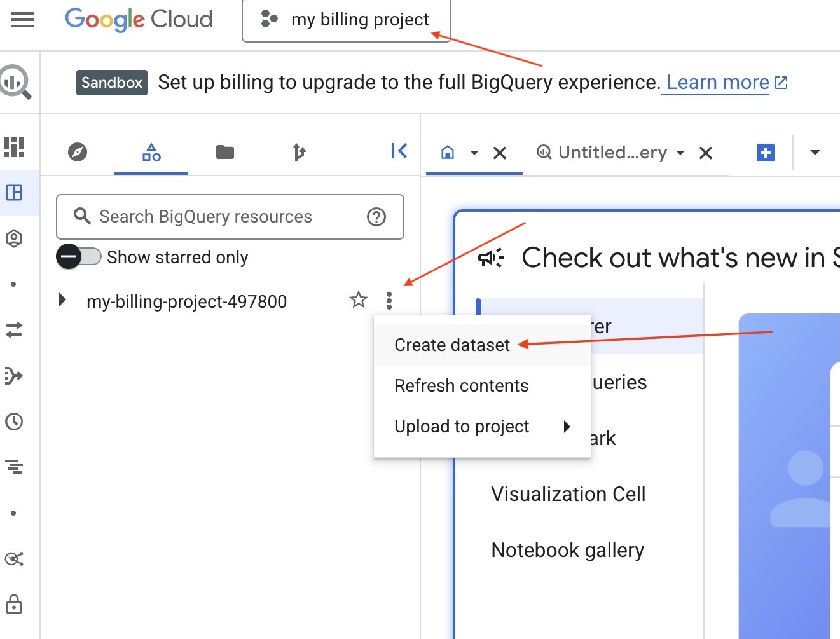Close the Untitled query tab
840x639 pixels.
point(706,153)
